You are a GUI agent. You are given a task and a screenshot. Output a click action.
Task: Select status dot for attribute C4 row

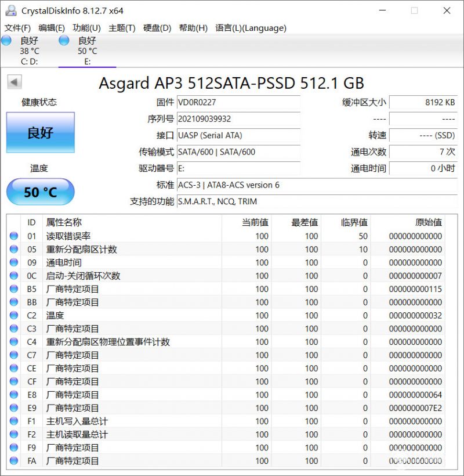[x=14, y=342]
